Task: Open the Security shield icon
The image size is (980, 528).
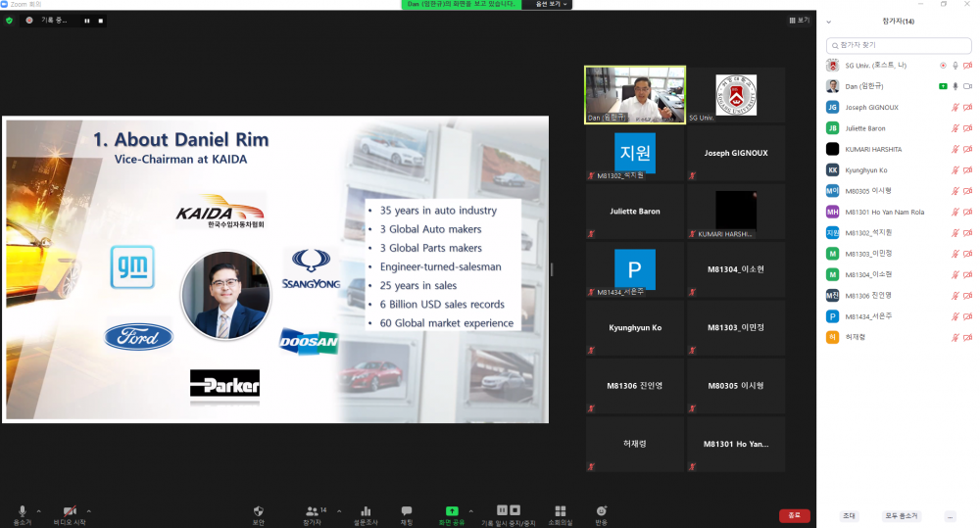Action: tap(258, 511)
